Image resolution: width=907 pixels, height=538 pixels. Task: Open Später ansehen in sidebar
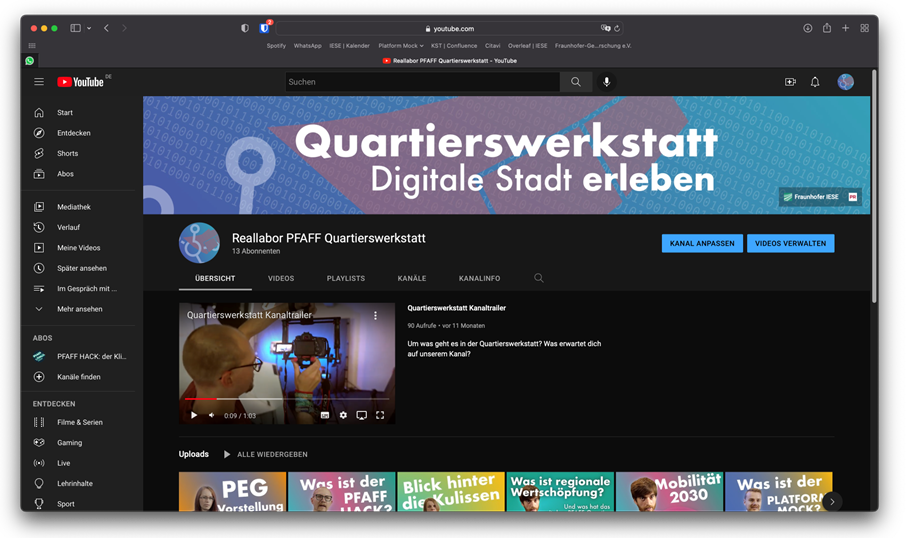coord(81,268)
